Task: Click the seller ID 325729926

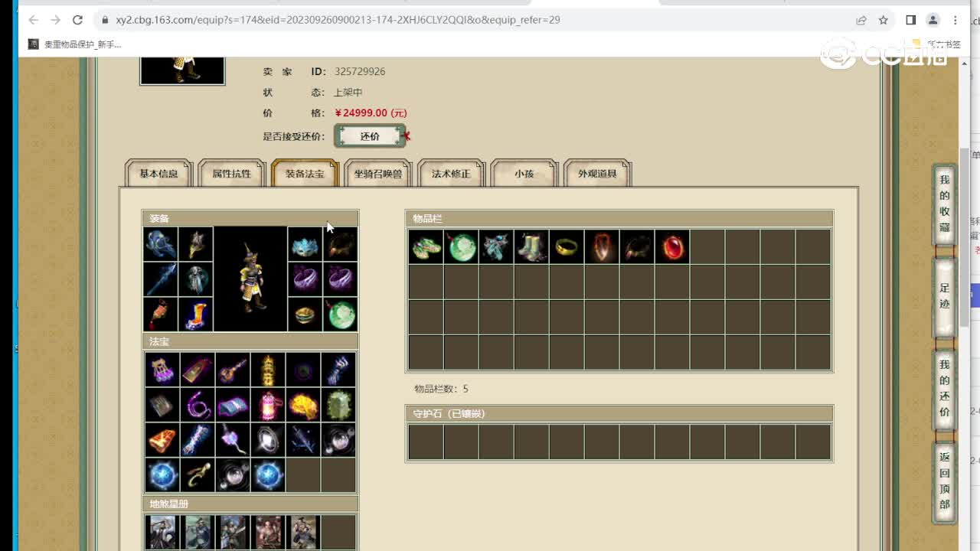Action: pyautogui.click(x=359, y=71)
